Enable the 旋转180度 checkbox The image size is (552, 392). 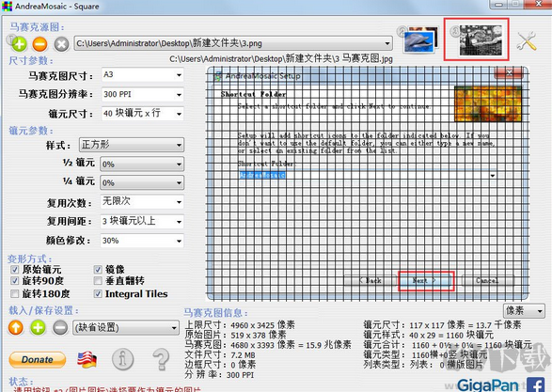pyautogui.click(x=14, y=293)
